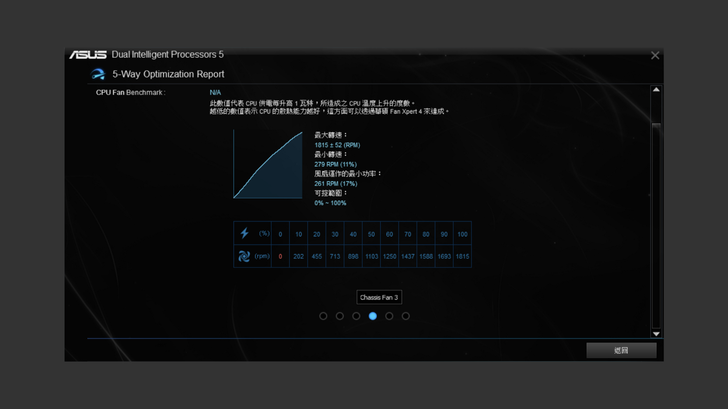Select the fifth page indicator dot

click(x=389, y=316)
